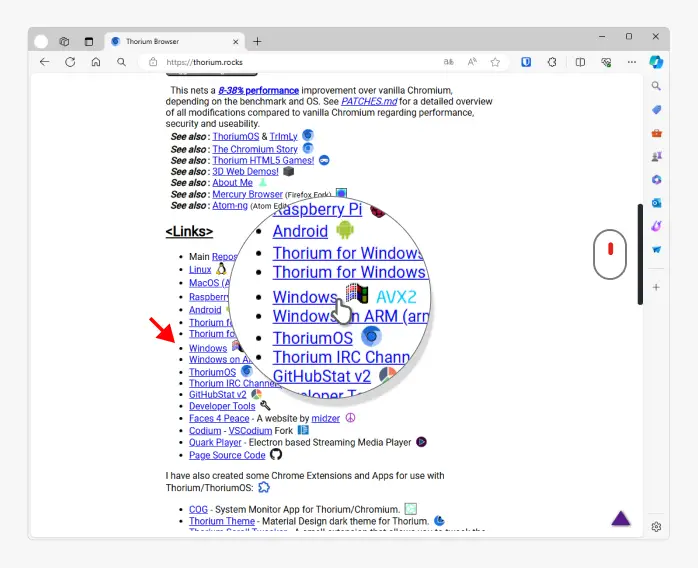This screenshot has width=698, height=568.
Task: Open the Tools briefcase in sidebar
Action: tap(656, 133)
